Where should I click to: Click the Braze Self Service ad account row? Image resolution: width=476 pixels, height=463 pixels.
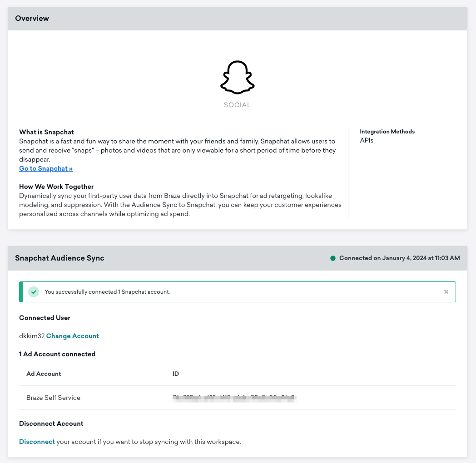point(53,397)
